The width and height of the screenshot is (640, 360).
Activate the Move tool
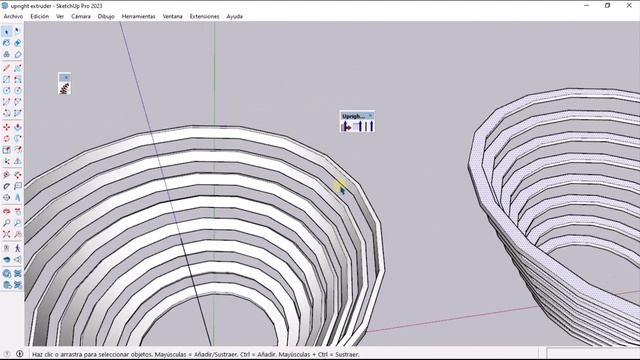tap(7, 127)
